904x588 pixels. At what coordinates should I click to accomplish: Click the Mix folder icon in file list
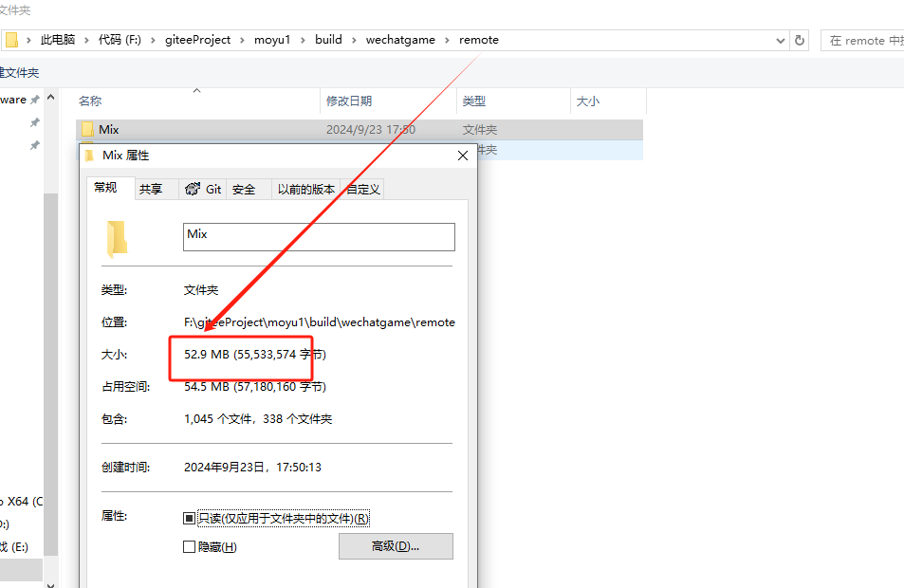(87, 129)
